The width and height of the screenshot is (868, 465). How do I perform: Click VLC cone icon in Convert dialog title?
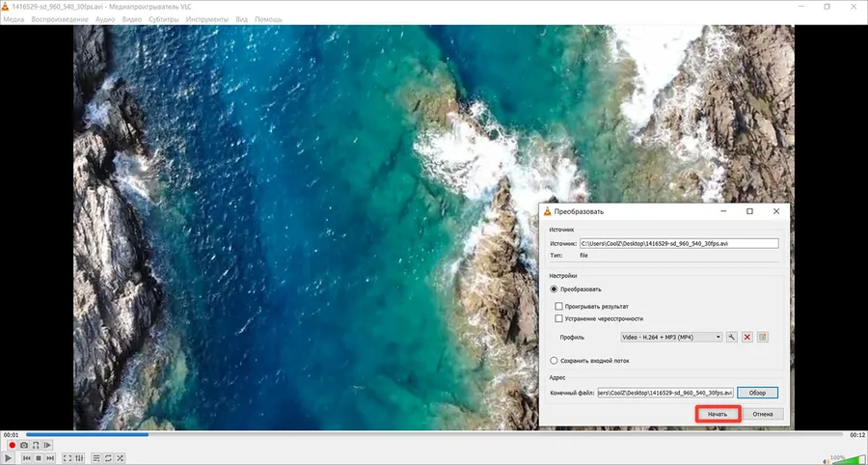(x=548, y=211)
